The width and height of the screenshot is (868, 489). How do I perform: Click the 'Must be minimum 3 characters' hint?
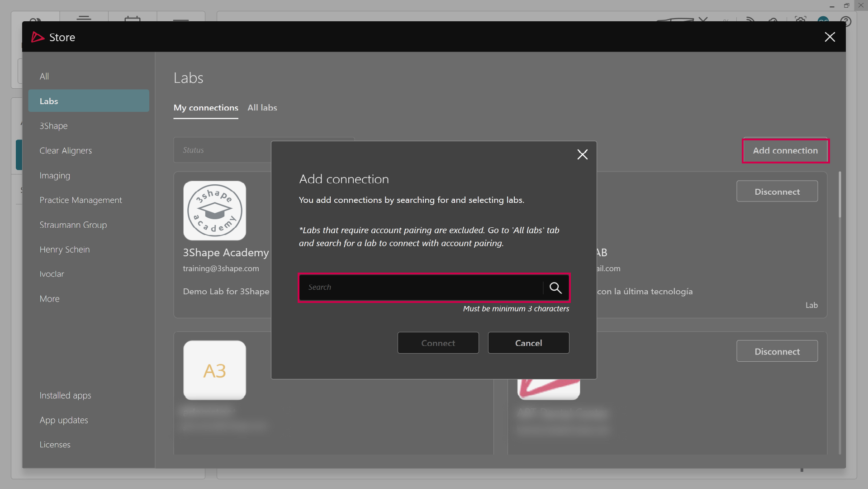tap(516, 309)
